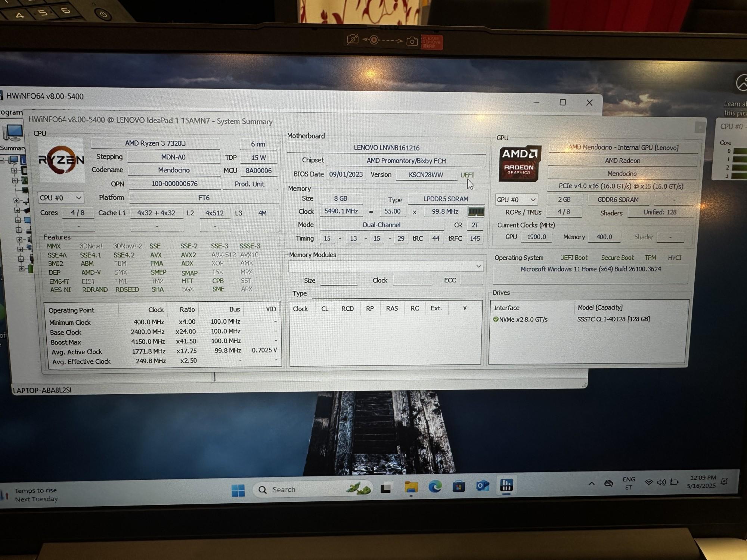Minimize the main HWiNFO64 v8.00-5400 window
The image size is (747, 560).
pos(536,102)
